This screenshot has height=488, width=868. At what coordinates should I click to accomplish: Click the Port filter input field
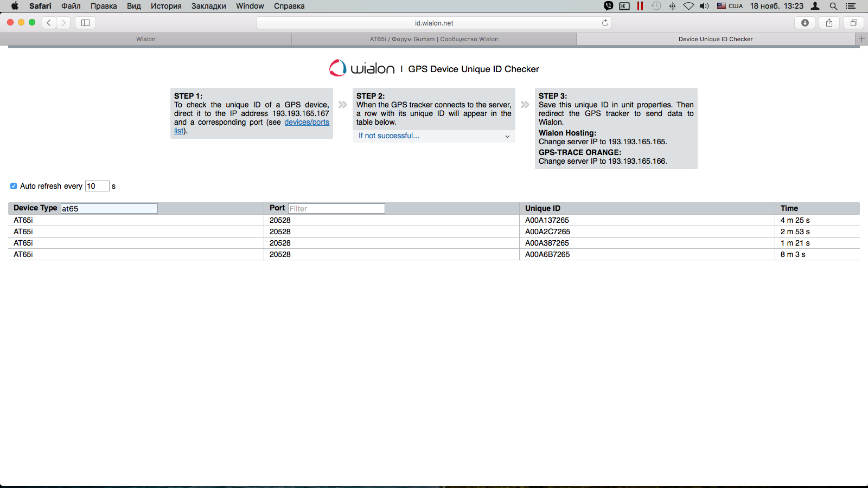click(x=336, y=209)
